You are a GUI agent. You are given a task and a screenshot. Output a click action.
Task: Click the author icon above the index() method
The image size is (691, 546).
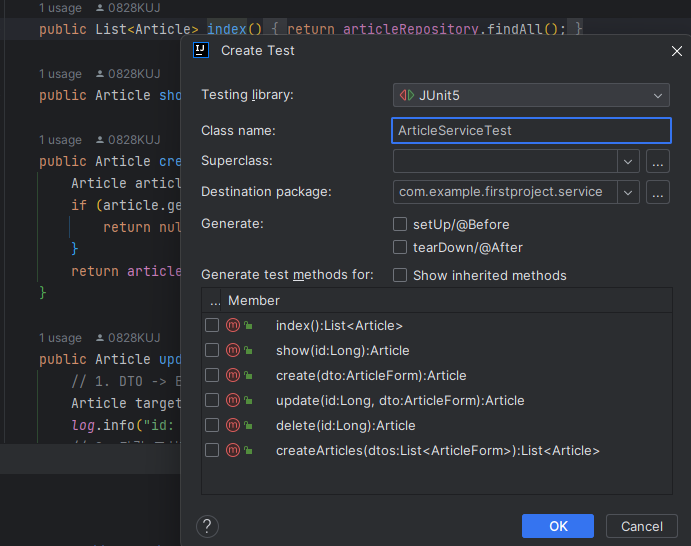pyautogui.click(x=100, y=7)
